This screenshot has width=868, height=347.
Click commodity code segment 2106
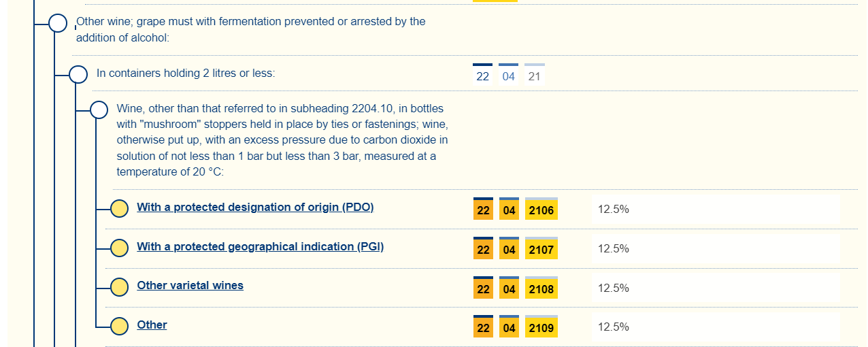[541, 211]
